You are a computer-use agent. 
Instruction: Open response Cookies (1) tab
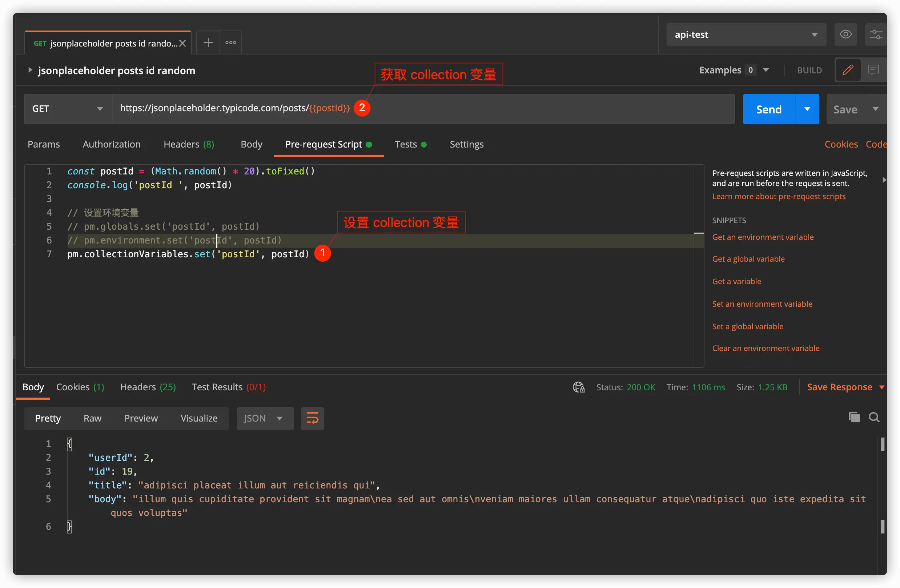(80, 387)
